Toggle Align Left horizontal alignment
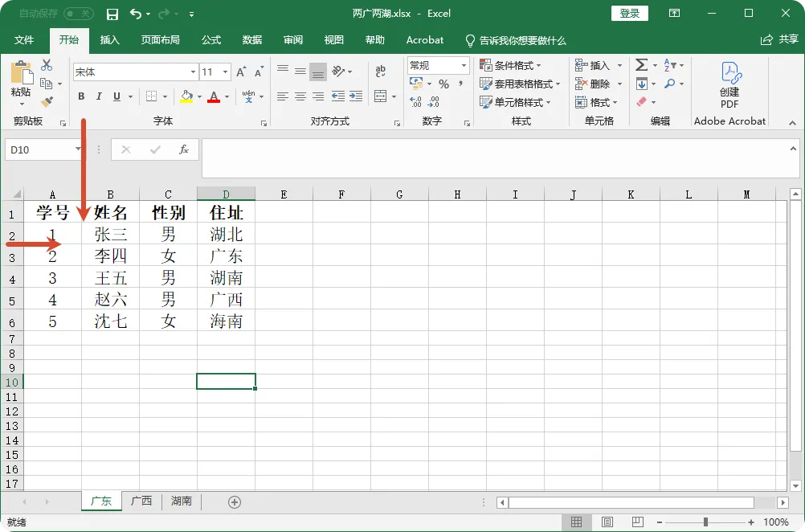Image resolution: width=805 pixels, height=532 pixels. click(x=282, y=96)
